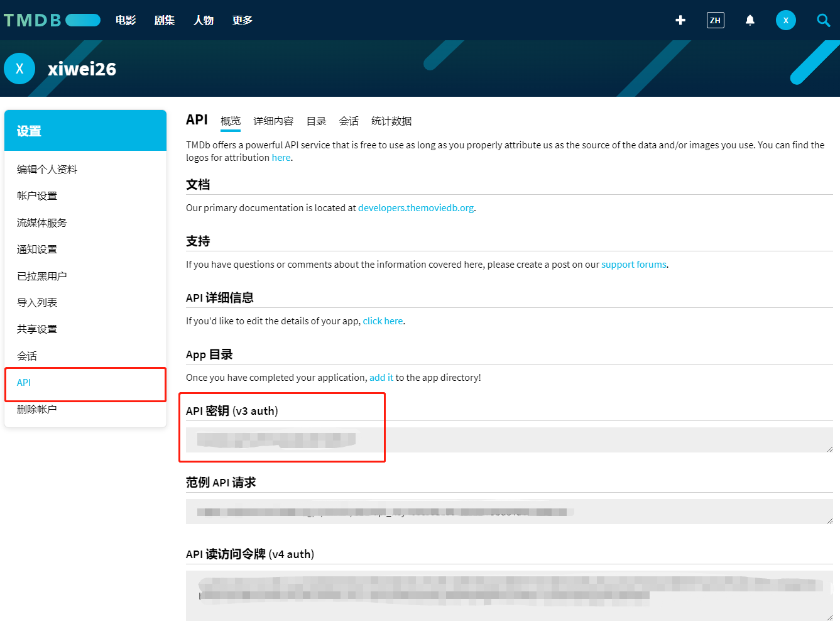Open the 剧集 menu
Viewport: 840px width, 636px height.
point(165,20)
